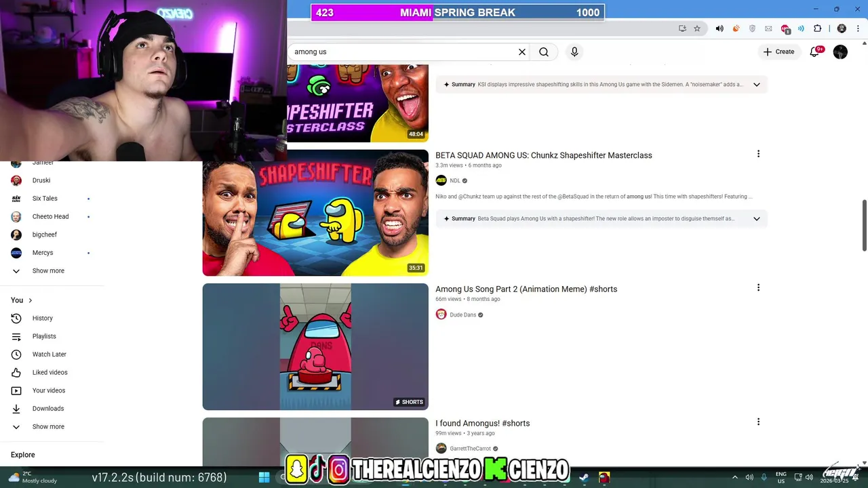Viewport: 868px width, 488px height.
Task: Go to the Dude Dans channel name
Action: (x=462, y=314)
